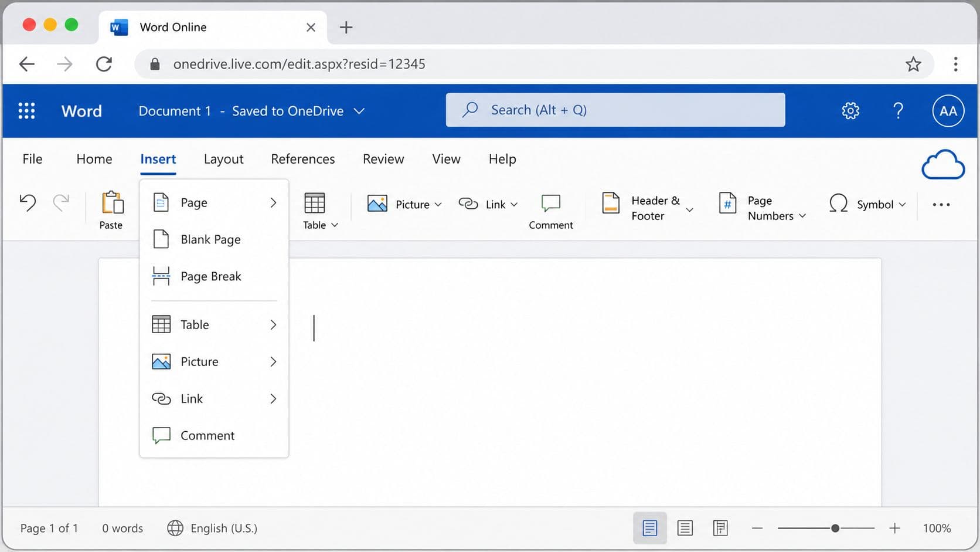
Task: Click the Redo arrow icon
Action: click(61, 203)
